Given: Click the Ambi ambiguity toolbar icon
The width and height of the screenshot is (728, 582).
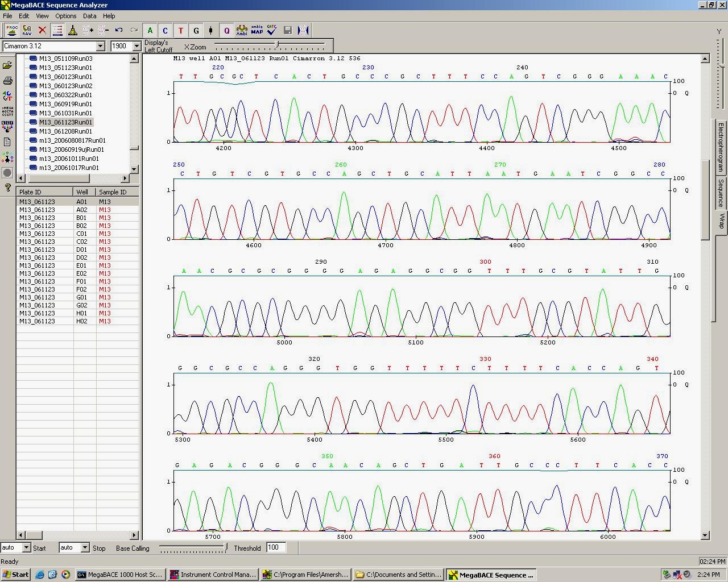Looking at the screenshot, I should (x=242, y=30).
